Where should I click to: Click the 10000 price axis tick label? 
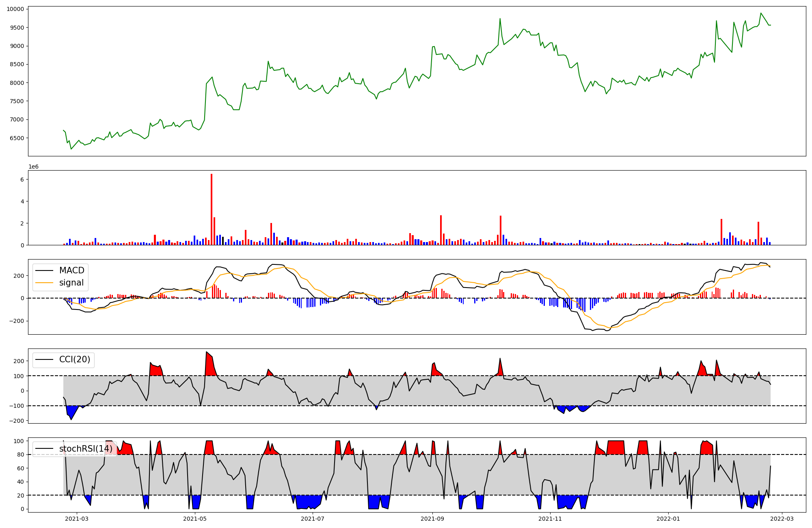point(15,9)
